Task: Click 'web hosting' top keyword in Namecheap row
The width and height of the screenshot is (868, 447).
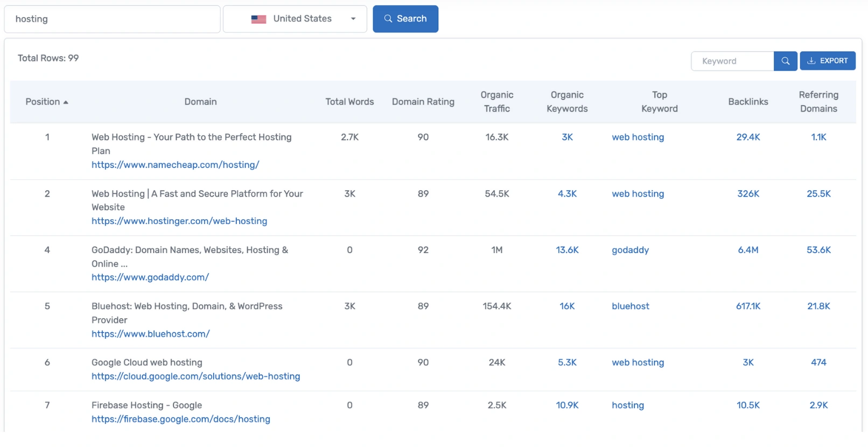Action: (x=638, y=137)
